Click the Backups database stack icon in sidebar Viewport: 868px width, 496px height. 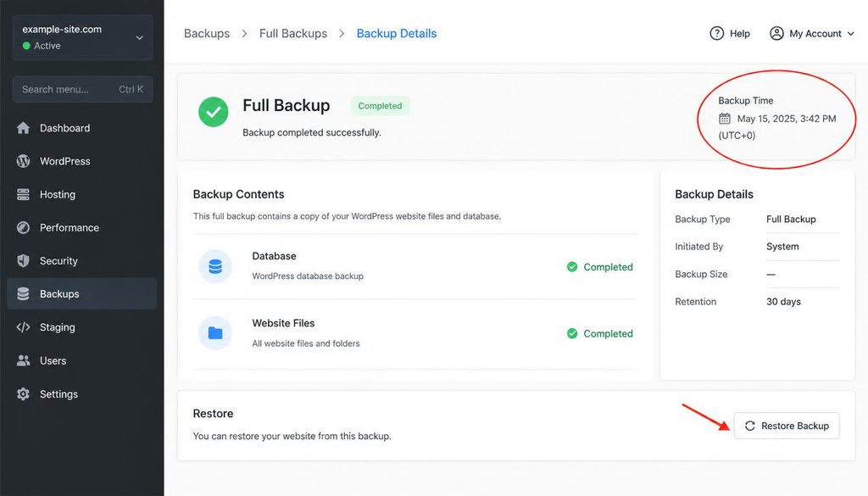pyautogui.click(x=23, y=294)
